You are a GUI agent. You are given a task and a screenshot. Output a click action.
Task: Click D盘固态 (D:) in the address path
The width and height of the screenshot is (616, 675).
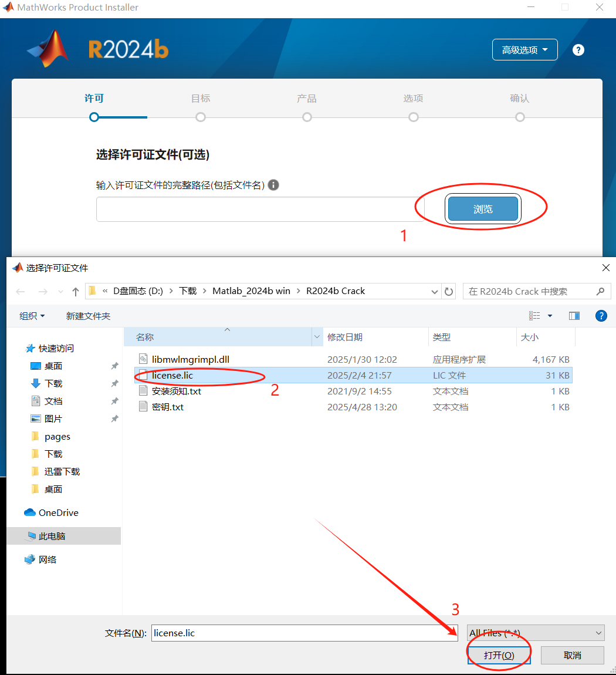(138, 291)
